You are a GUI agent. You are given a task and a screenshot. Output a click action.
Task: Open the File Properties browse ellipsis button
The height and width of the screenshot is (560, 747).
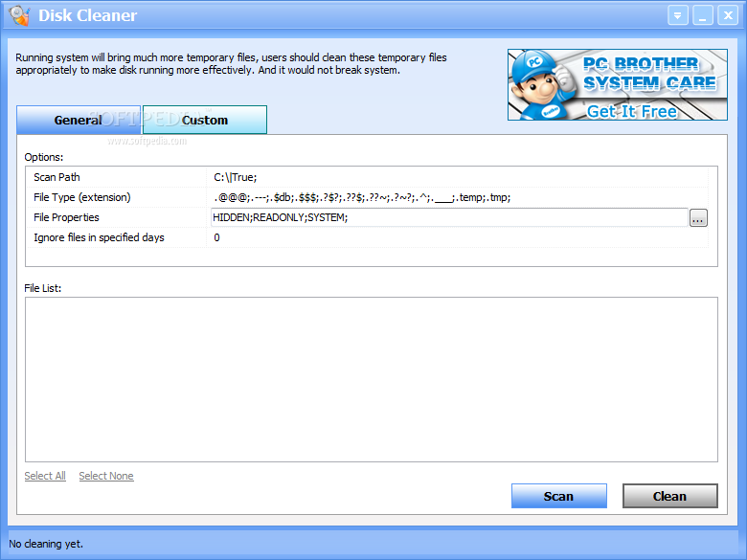tap(698, 218)
